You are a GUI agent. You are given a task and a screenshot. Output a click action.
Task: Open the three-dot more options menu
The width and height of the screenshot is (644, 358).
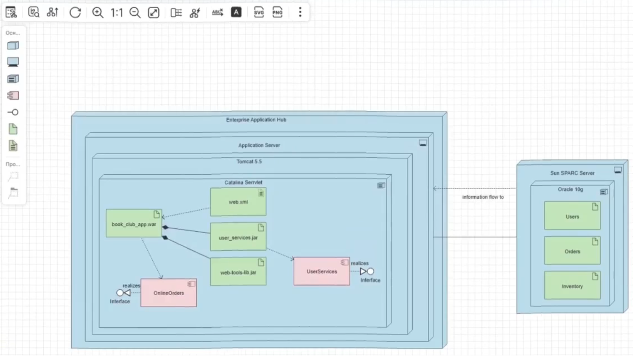point(300,12)
